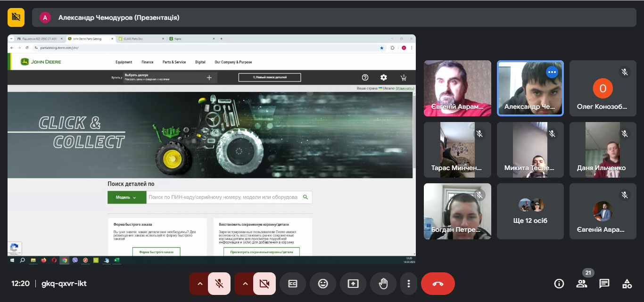Click muted mic icon on bottom Євгеній Авра... tile
Screen dimensions: 644x302
coord(625,195)
